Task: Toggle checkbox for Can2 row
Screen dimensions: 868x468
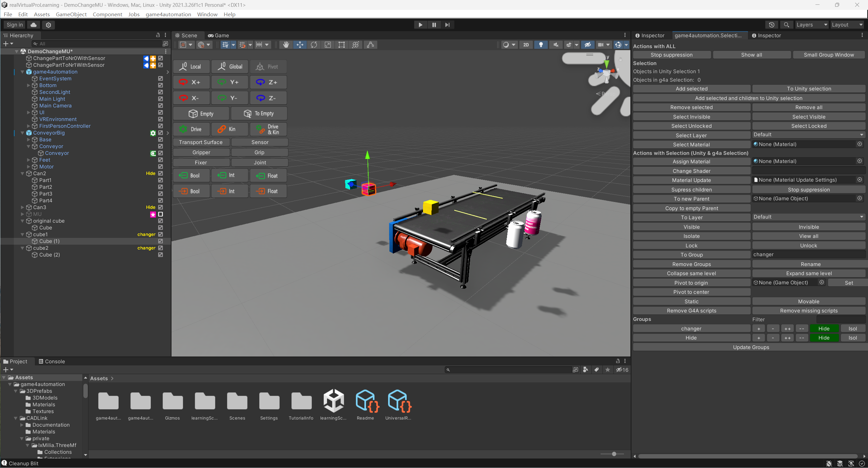Action: pyautogui.click(x=161, y=174)
